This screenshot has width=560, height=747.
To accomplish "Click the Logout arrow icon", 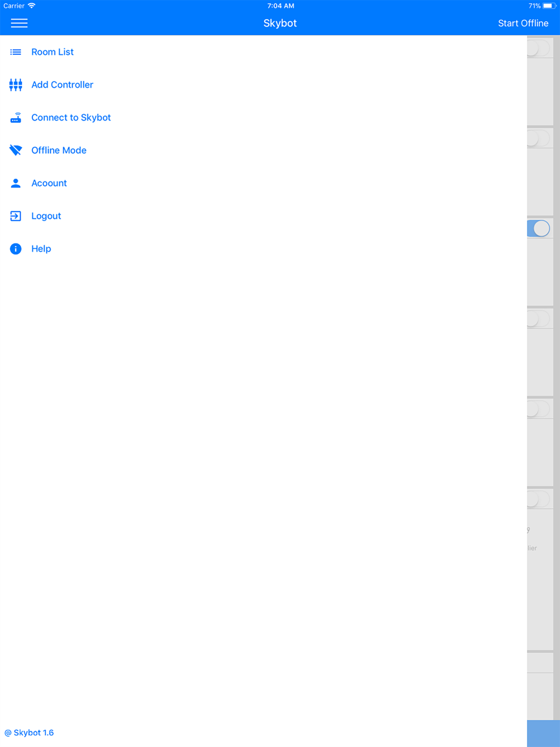I will pos(16,216).
